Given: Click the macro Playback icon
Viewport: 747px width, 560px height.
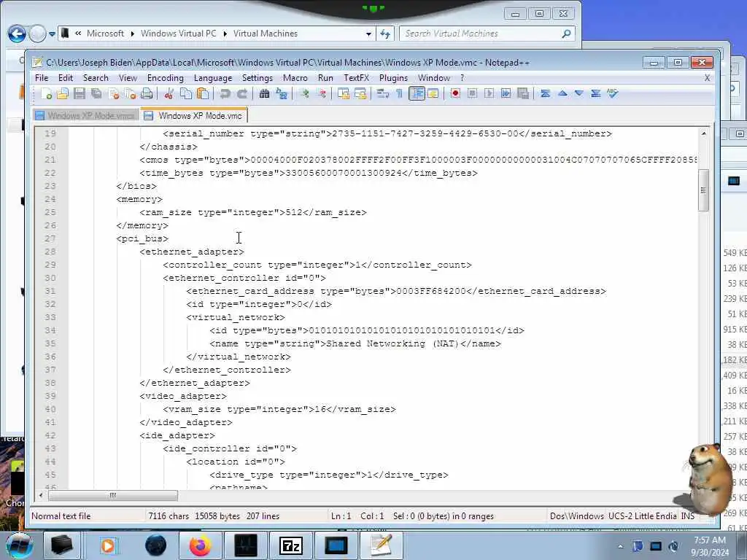Looking at the screenshot, I should 489,94.
